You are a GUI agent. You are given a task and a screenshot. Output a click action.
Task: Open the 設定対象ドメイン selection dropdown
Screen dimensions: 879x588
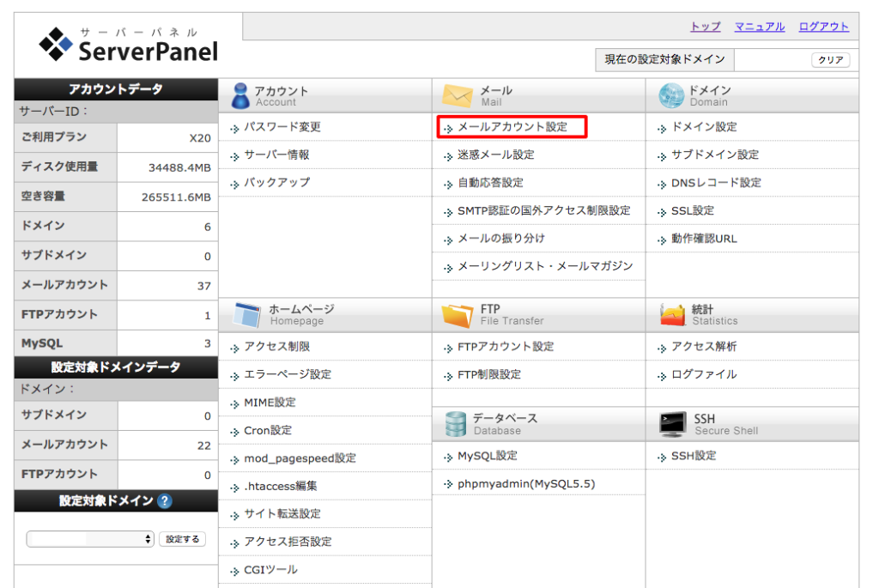coord(88,539)
